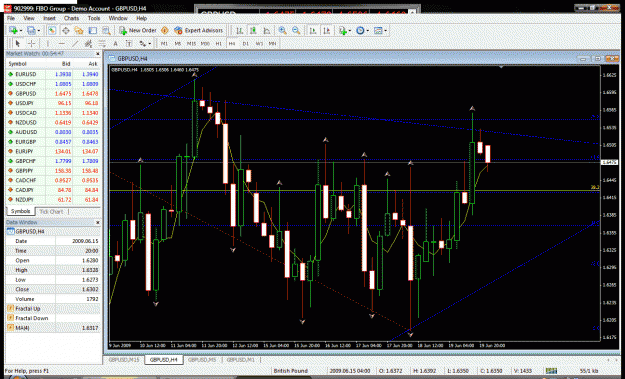Screen dimensions: 625x379
Task: Toggle the Terminal panel icon
Action: click(92, 30)
